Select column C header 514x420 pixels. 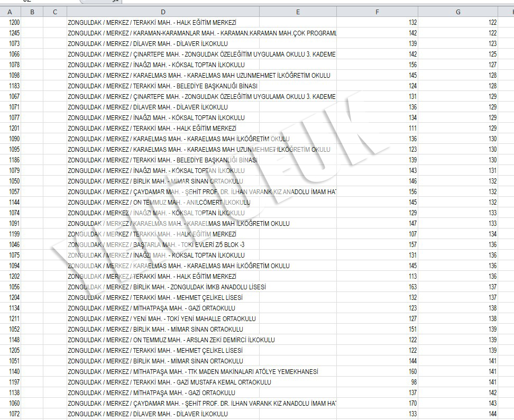tap(55, 12)
